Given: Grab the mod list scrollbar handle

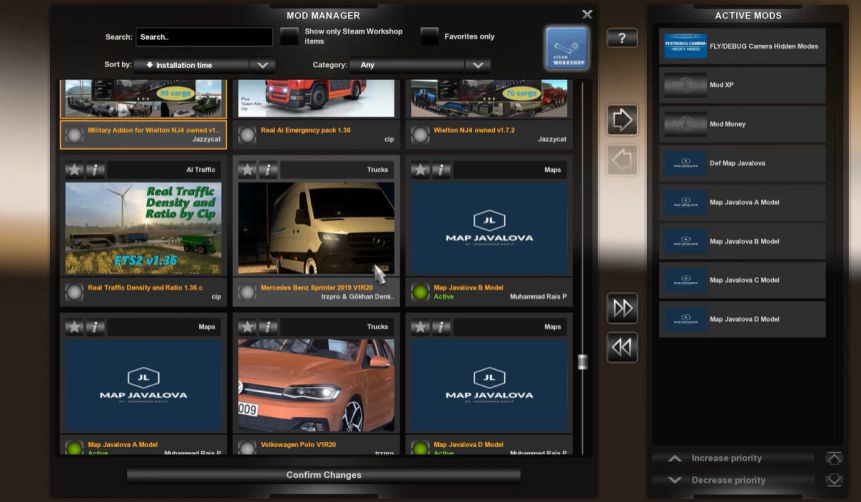Looking at the screenshot, I should click(583, 361).
